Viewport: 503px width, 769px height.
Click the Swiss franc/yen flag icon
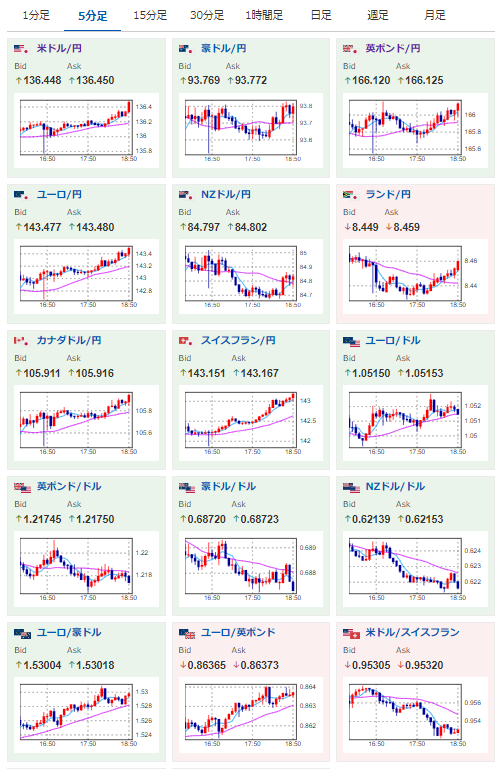coord(186,340)
